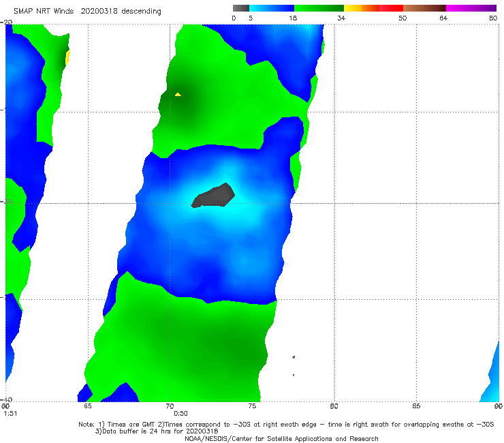Click longitude axis label '80'
This screenshot has width=504, height=443.
(334, 406)
